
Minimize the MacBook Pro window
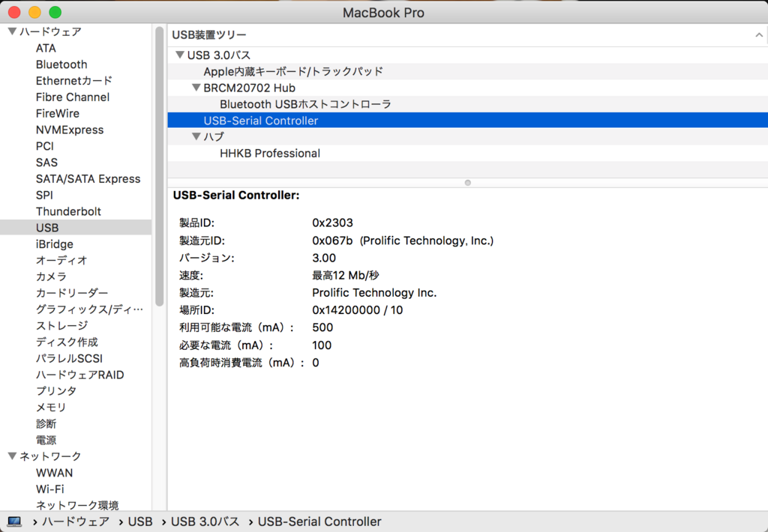click(34, 12)
